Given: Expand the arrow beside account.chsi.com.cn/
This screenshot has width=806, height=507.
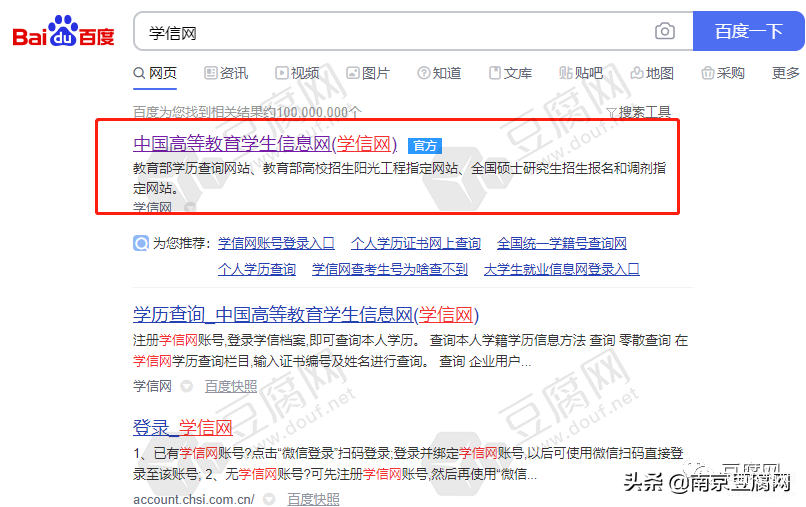Looking at the screenshot, I should [x=269, y=499].
